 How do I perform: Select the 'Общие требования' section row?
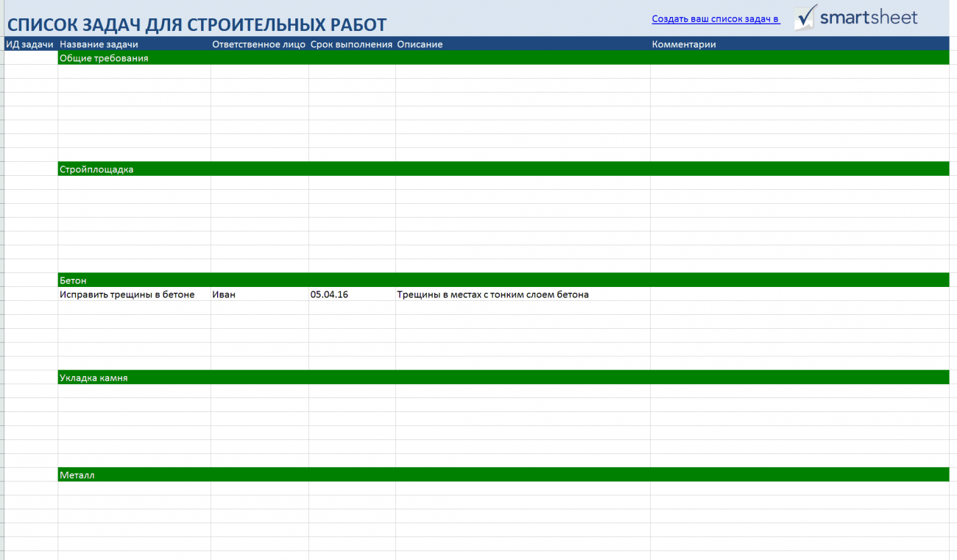504,58
